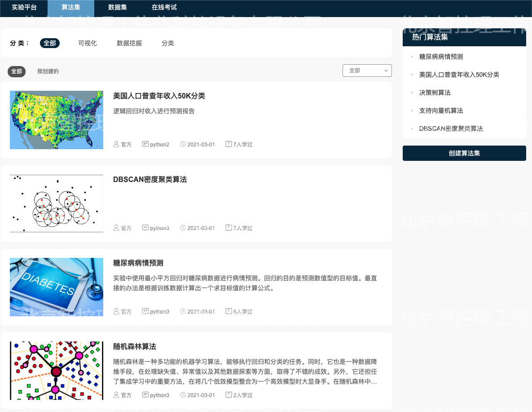532x412 pixels.
Task: Click the US map thumbnail
Action: 57,120
